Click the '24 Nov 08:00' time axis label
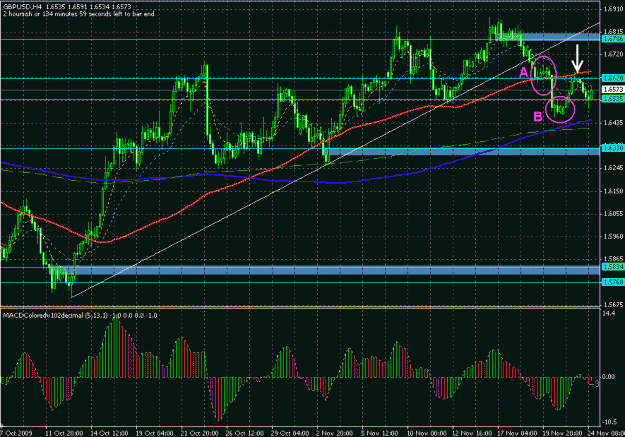The image size is (625, 437). pos(606,433)
